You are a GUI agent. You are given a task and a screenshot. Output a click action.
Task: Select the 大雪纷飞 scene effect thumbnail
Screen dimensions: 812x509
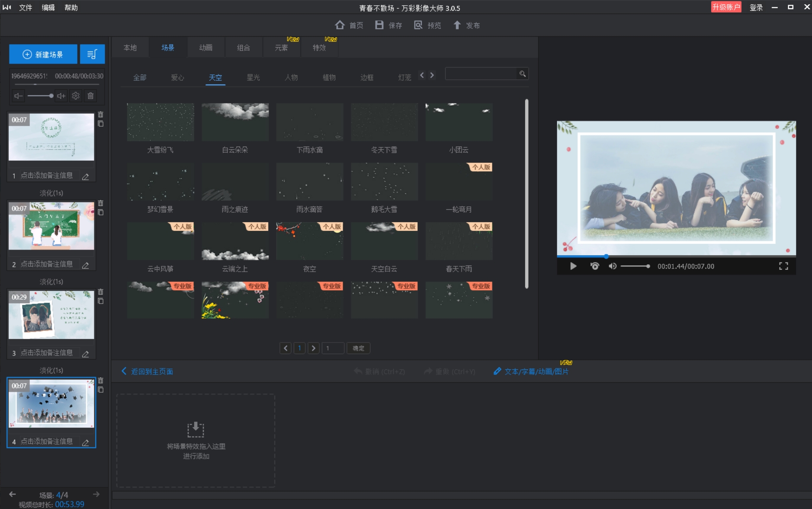(x=160, y=122)
